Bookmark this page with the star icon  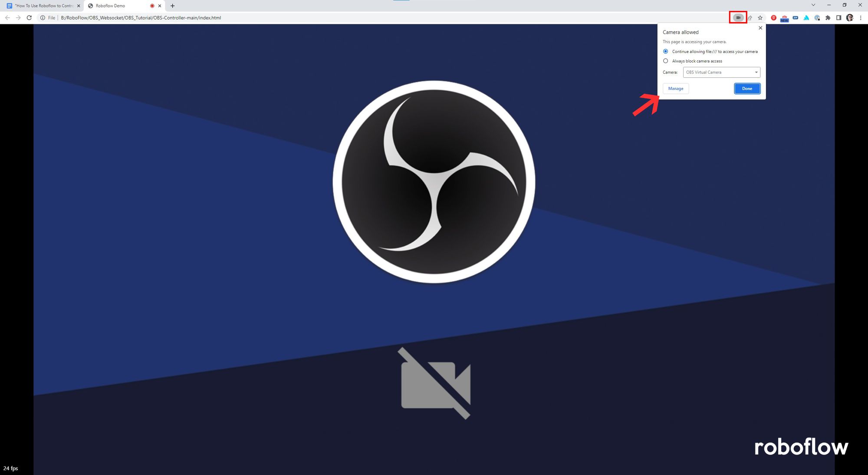760,18
